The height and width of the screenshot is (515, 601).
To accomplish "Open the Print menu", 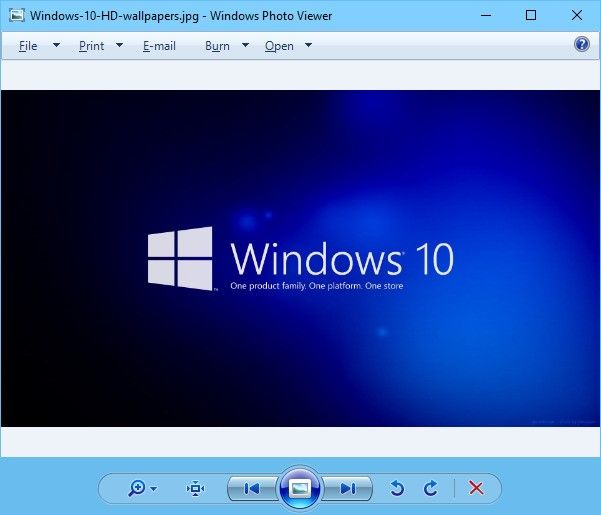I will pos(91,46).
